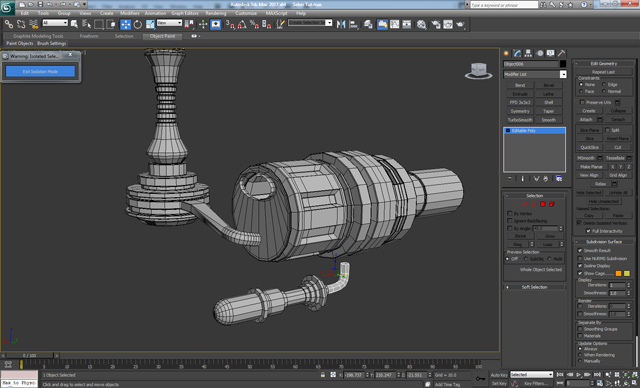Open the Material Editor icon

point(421,24)
